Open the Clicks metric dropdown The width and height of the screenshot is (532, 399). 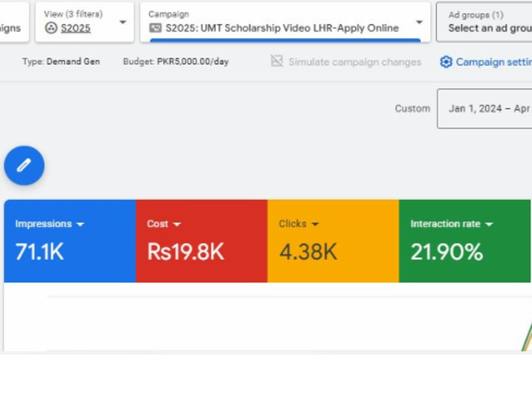click(x=315, y=224)
